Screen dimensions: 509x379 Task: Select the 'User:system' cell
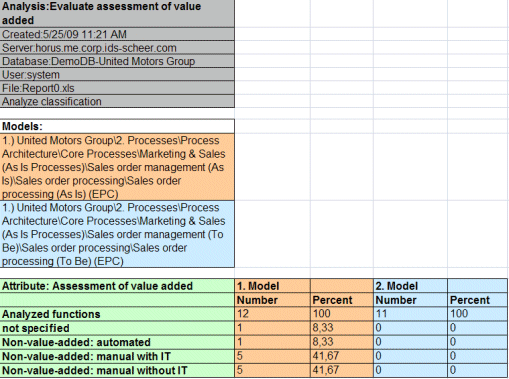(117, 75)
